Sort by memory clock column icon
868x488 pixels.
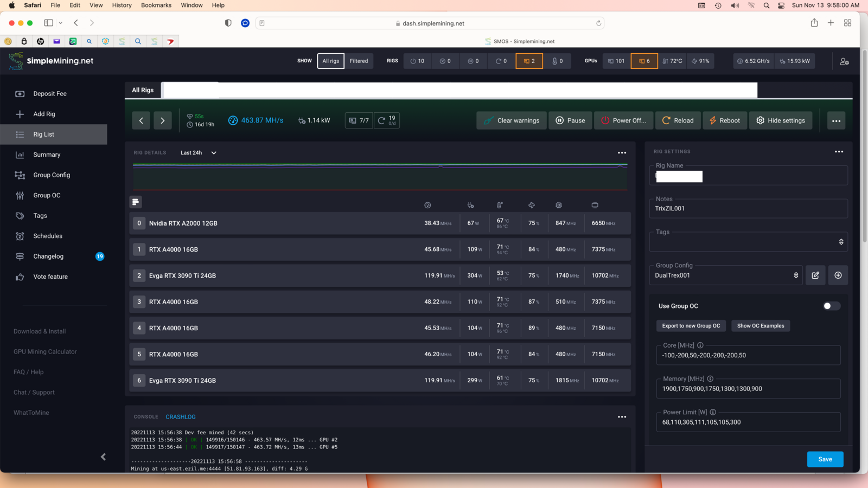point(595,205)
